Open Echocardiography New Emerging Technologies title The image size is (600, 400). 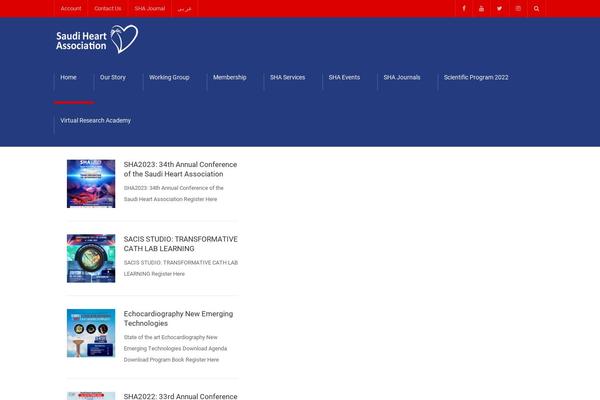(178, 318)
